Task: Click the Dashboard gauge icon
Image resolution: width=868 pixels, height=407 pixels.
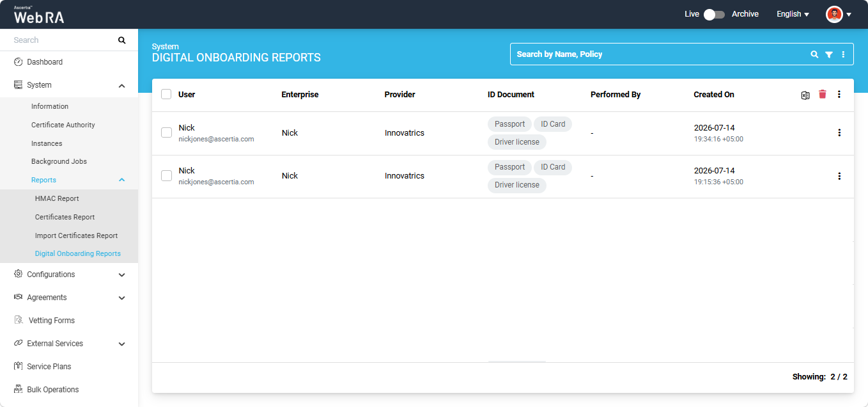Action: coord(18,62)
